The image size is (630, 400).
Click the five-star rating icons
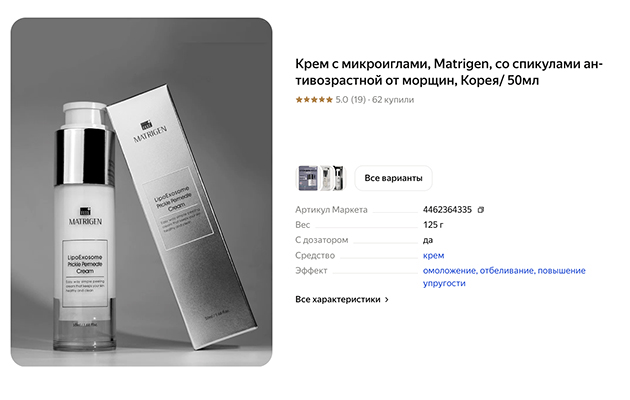[314, 100]
